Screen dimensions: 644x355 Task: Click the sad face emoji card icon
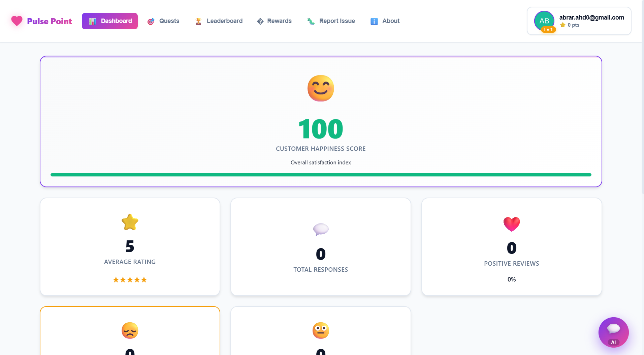coord(130,330)
